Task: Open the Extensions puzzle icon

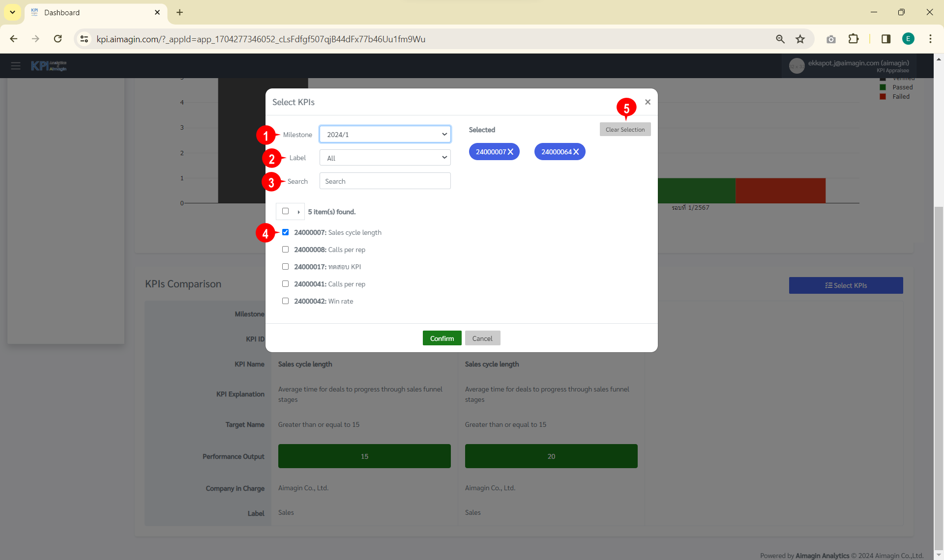Action: pyautogui.click(x=854, y=39)
